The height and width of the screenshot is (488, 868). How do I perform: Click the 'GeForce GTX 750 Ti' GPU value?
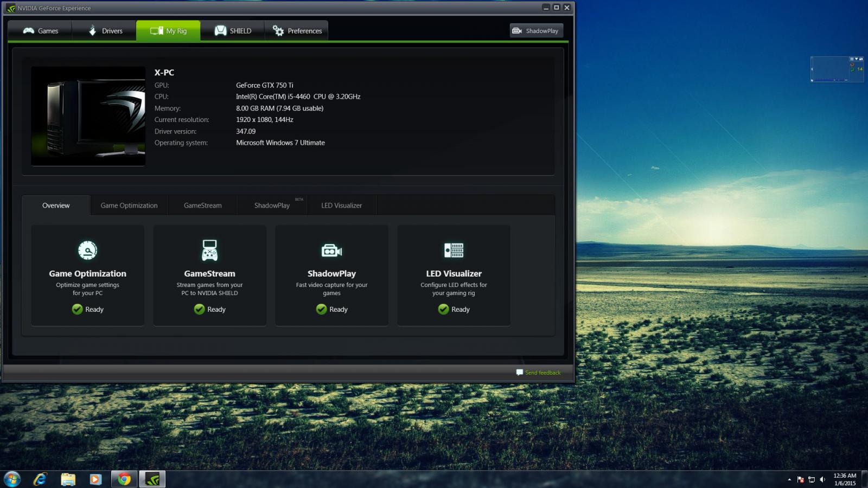click(265, 85)
